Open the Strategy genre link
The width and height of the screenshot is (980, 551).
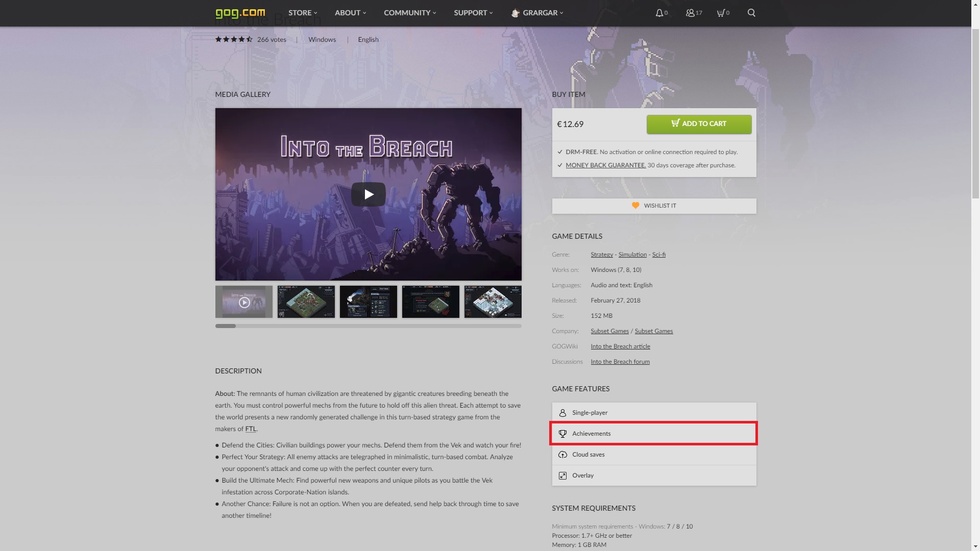pos(602,255)
